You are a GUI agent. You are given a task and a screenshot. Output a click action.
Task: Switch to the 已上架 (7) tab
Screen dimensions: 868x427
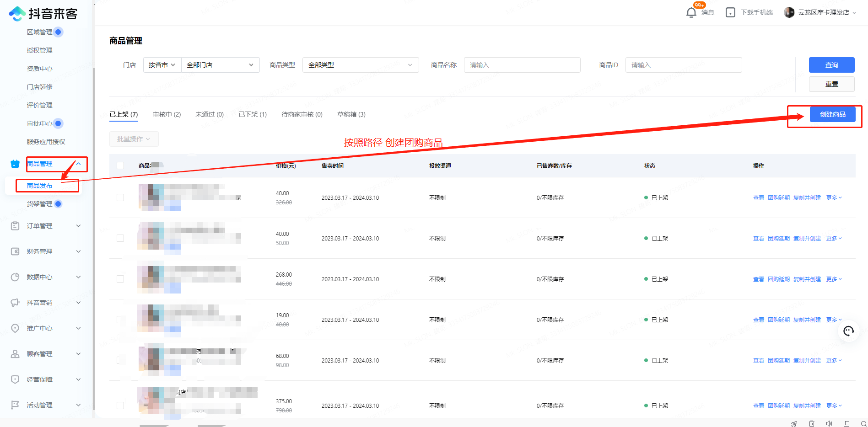(124, 114)
